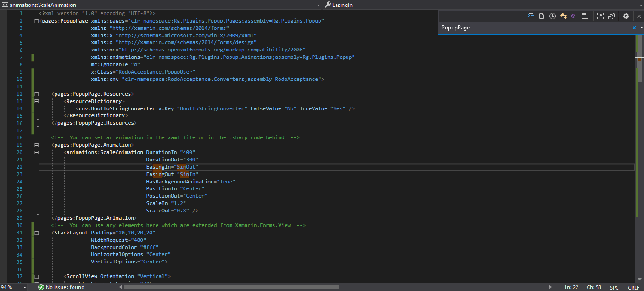The height and width of the screenshot is (291, 644).
Task: Filter search to recent files clock icon
Action: (x=553, y=16)
